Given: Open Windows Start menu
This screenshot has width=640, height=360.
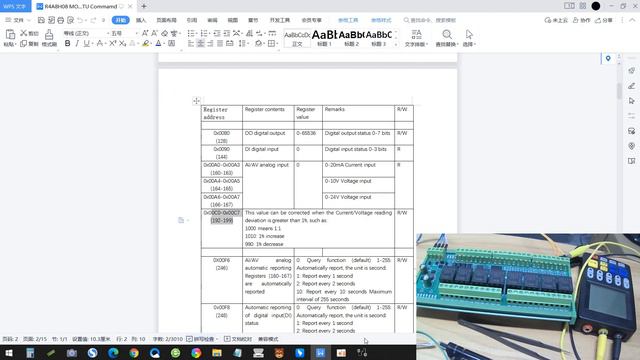Looking at the screenshot, I should (9, 353).
